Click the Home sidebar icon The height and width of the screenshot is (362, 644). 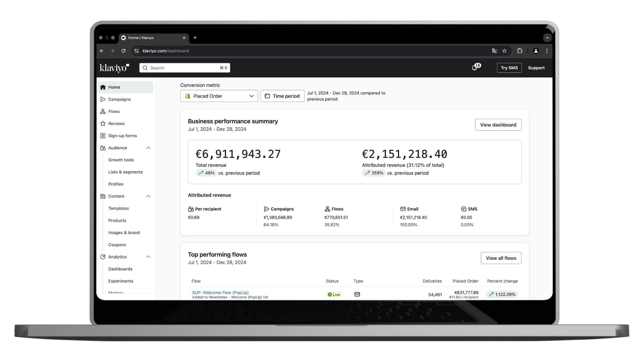[103, 87]
